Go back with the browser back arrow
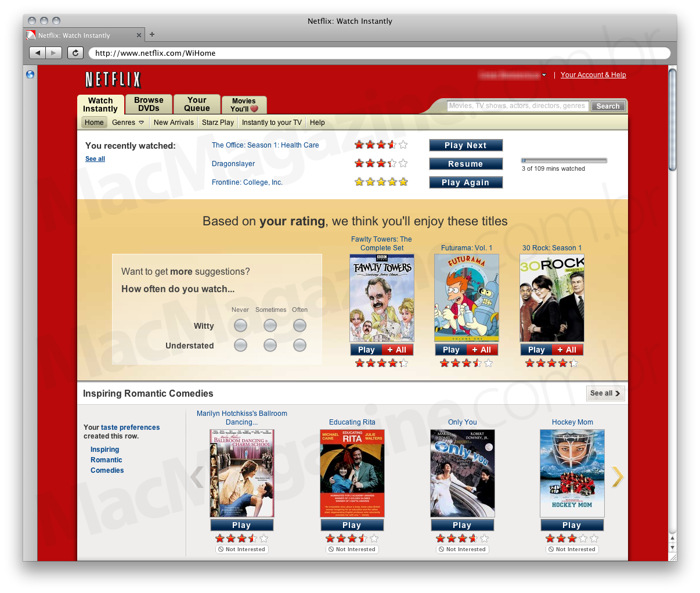This screenshot has width=700, height=593. [x=38, y=53]
